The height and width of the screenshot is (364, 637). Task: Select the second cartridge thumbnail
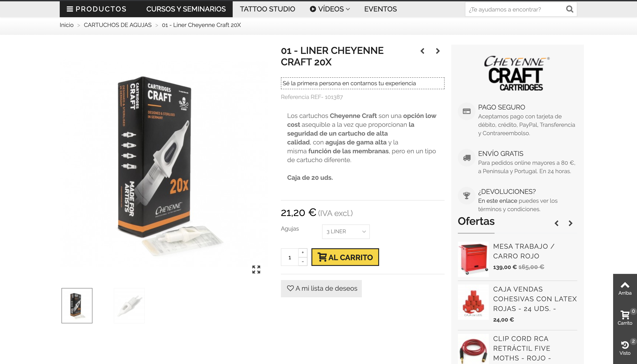click(129, 305)
